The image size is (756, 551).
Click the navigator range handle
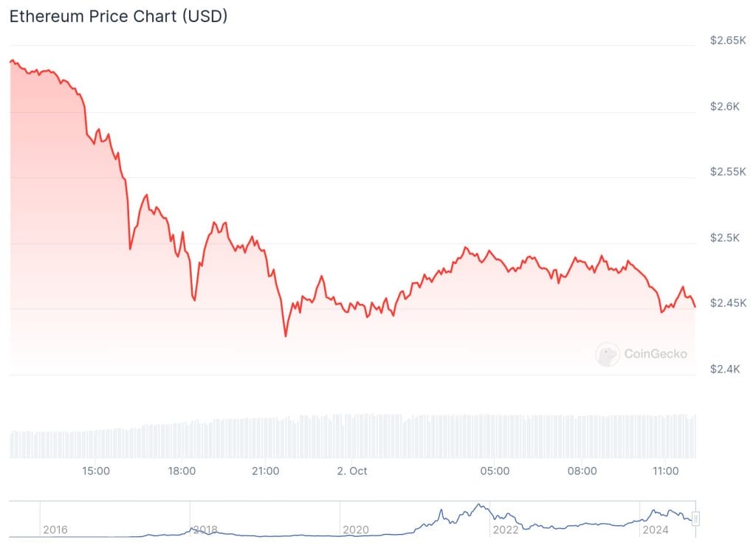coord(695,519)
